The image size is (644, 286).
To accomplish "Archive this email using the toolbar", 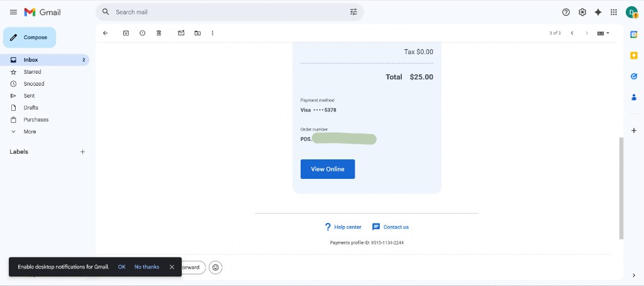I will tap(126, 33).
